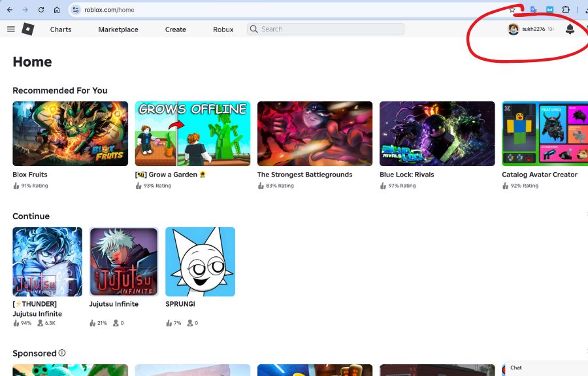Click the 6.3K player count

(50, 323)
